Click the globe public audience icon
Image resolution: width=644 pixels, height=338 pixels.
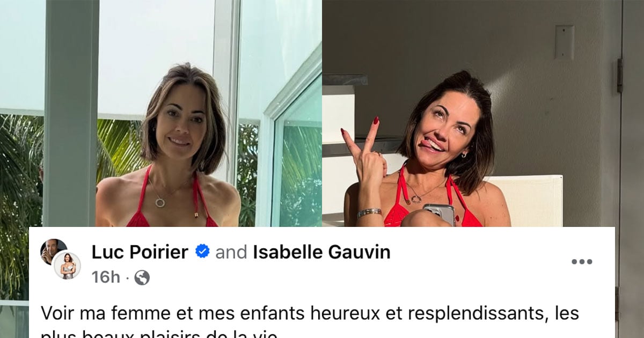point(142,277)
